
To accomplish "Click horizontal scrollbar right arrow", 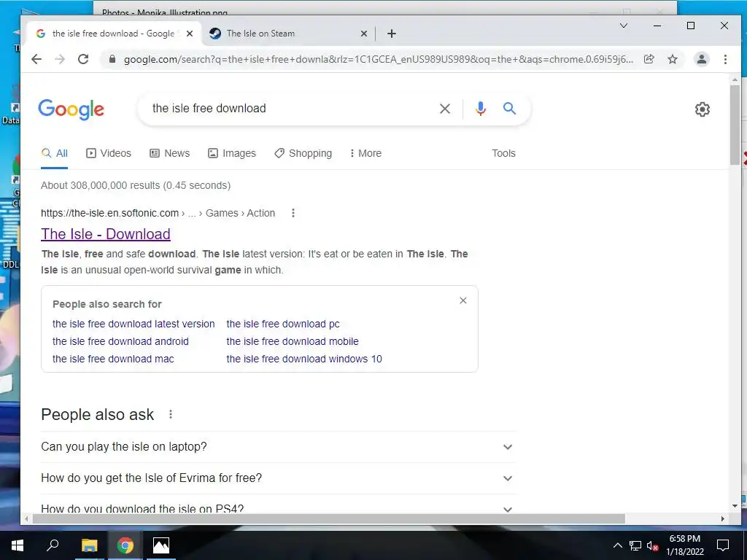I will coord(723,518).
